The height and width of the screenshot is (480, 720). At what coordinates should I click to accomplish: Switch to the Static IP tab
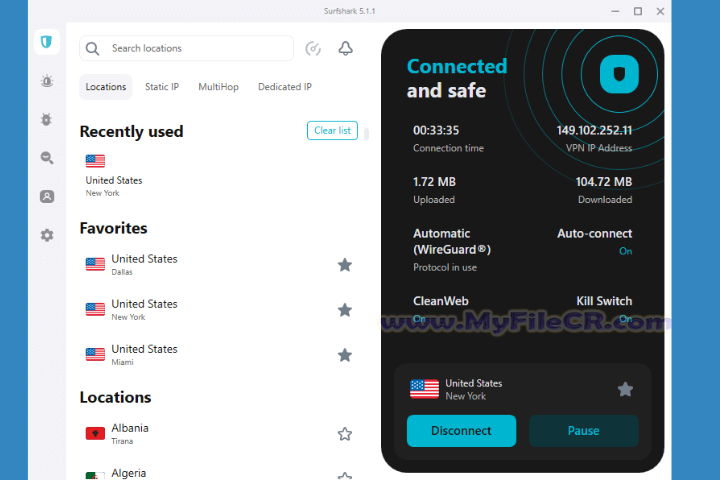point(162,87)
